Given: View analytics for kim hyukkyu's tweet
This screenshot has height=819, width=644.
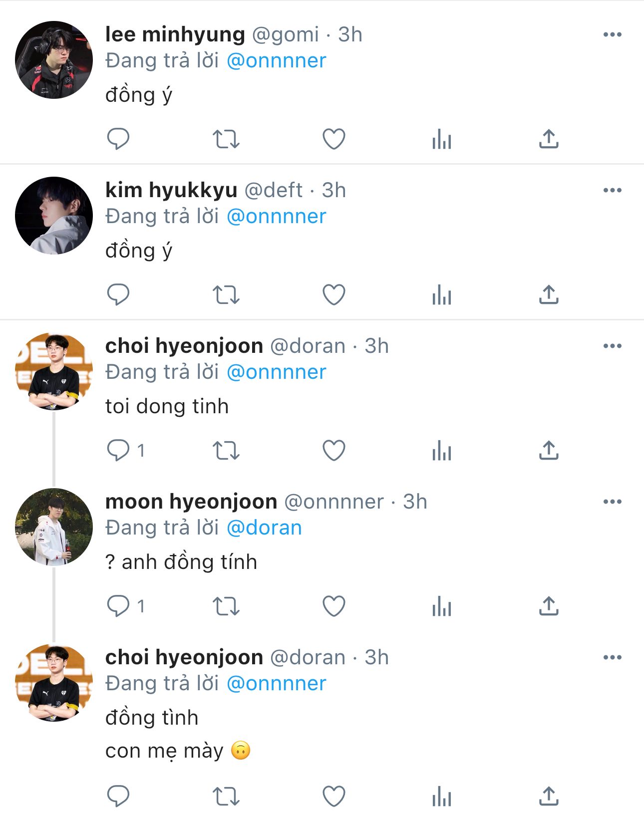Looking at the screenshot, I should [x=442, y=294].
